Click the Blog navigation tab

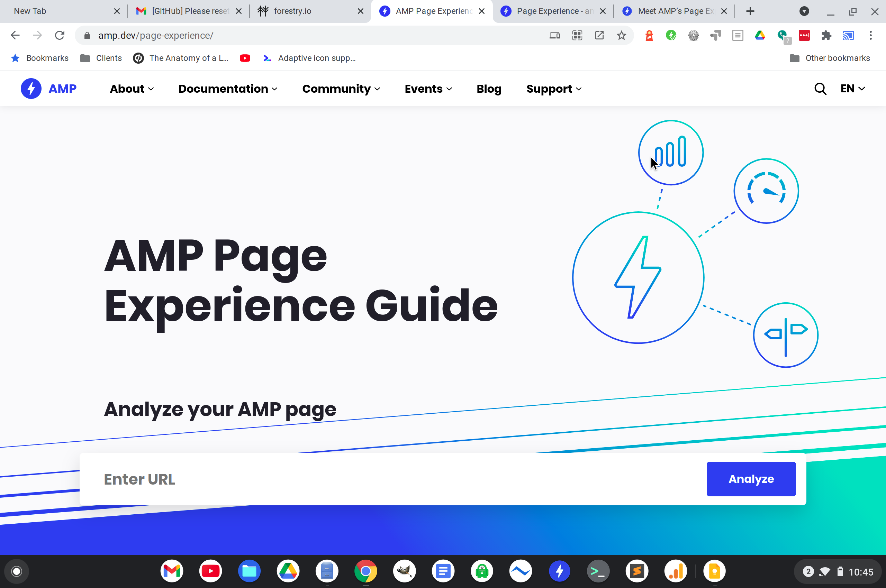tap(488, 89)
